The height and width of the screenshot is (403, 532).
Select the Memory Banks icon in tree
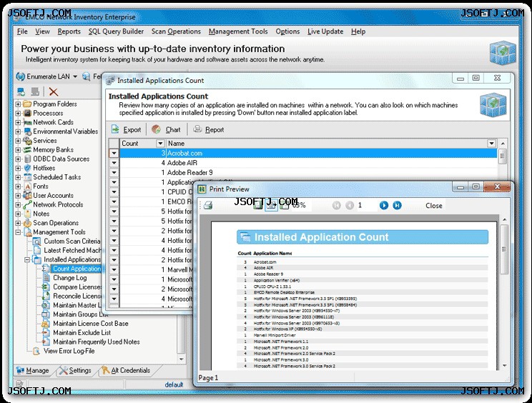click(x=27, y=150)
